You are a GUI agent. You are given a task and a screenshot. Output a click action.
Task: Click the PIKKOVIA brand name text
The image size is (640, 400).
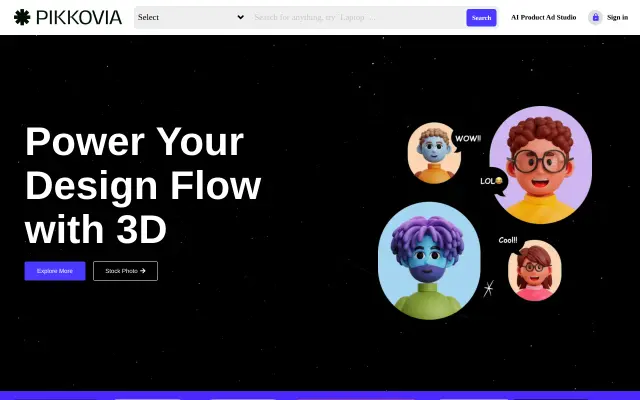pyautogui.click(x=79, y=17)
